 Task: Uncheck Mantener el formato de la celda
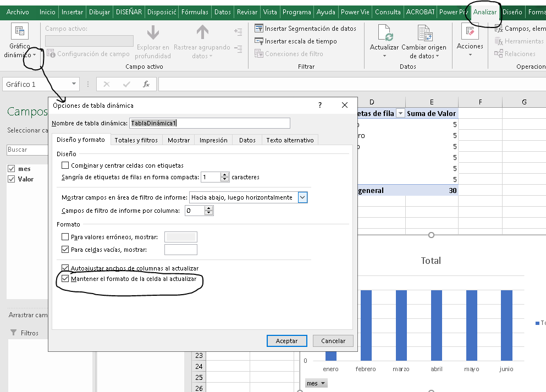click(x=66, y=279)
